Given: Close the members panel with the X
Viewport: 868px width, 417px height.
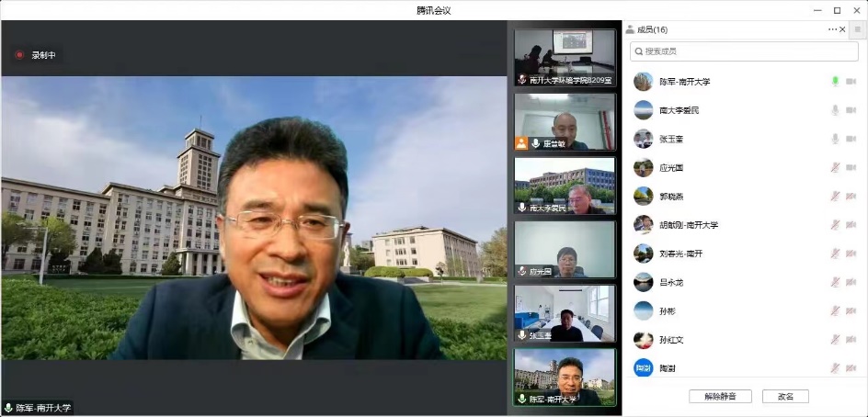Looking at the screenshot, I should [x=844, y=29].
